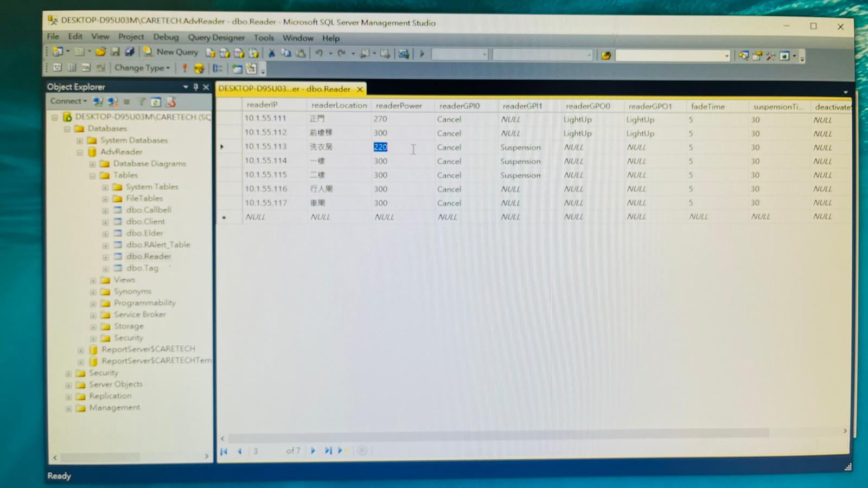This screenshot has width=868, height=488.
Task: Pin the Object Explorer panel
Action: 195,87
